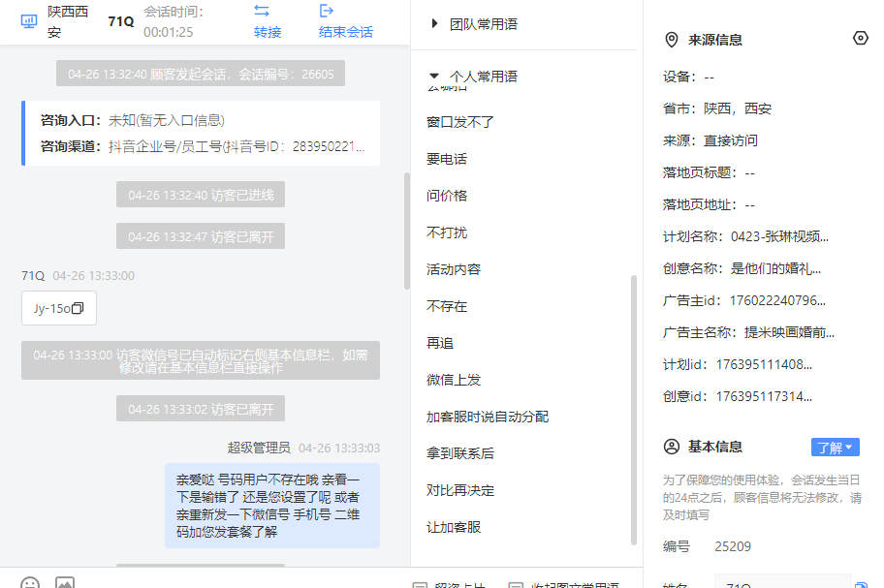The width and height of the screenshot is (884, 588).
Task: Open the hexagon settings icon near 来源信息
Action: (x=861, y=39)
